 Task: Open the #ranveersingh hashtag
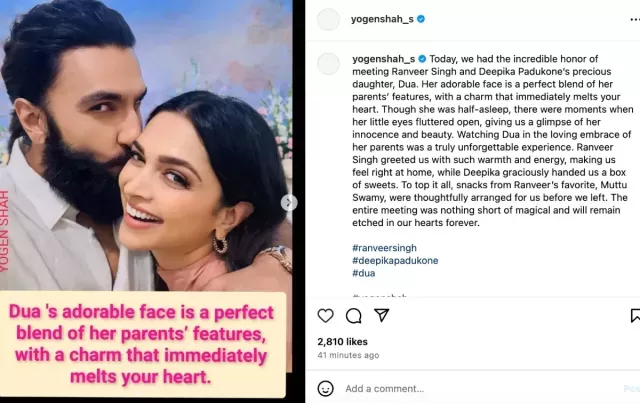[x=385, y=247]
